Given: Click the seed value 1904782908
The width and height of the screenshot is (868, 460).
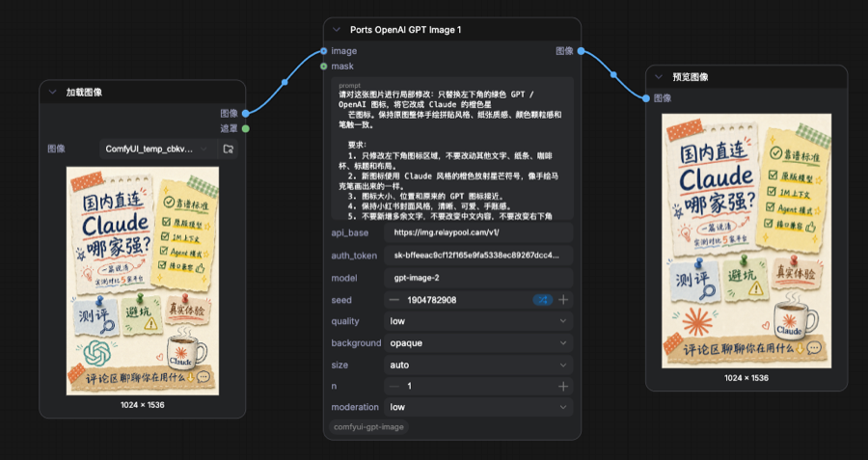Looking at the screenshot, I should point(432,300).
